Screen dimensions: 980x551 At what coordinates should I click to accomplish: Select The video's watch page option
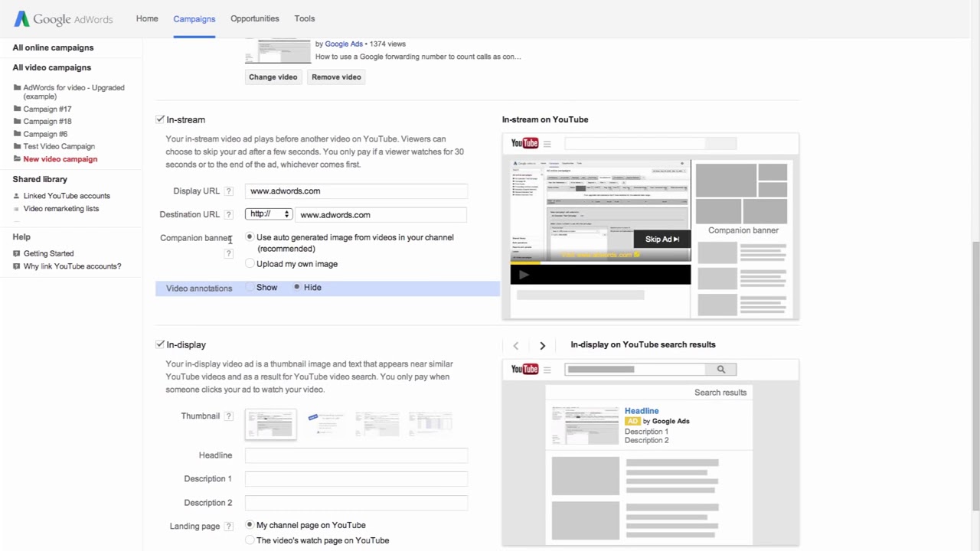point(250,540)
